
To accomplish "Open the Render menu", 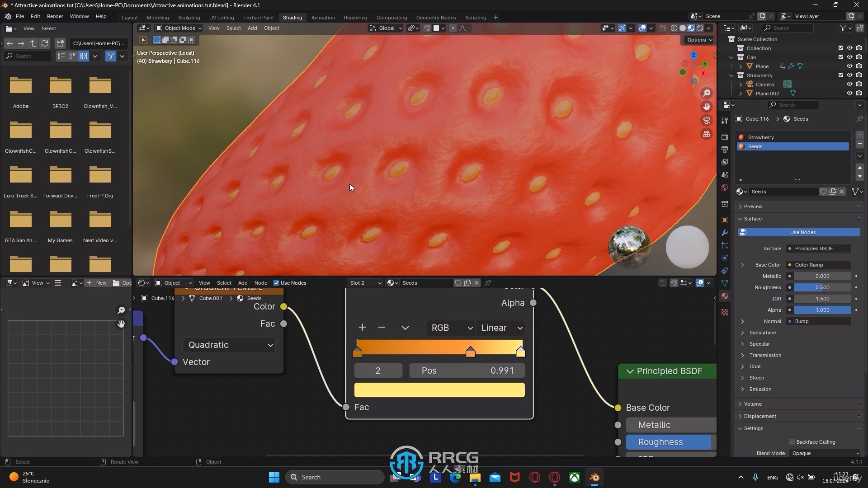I will tap(55, 16).
